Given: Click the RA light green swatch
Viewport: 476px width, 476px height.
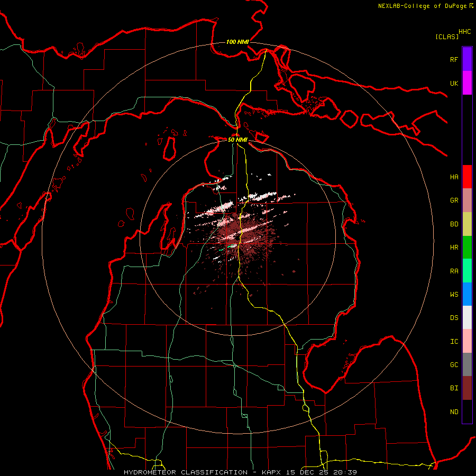Looking at the screenshot, I should point(467,271).
